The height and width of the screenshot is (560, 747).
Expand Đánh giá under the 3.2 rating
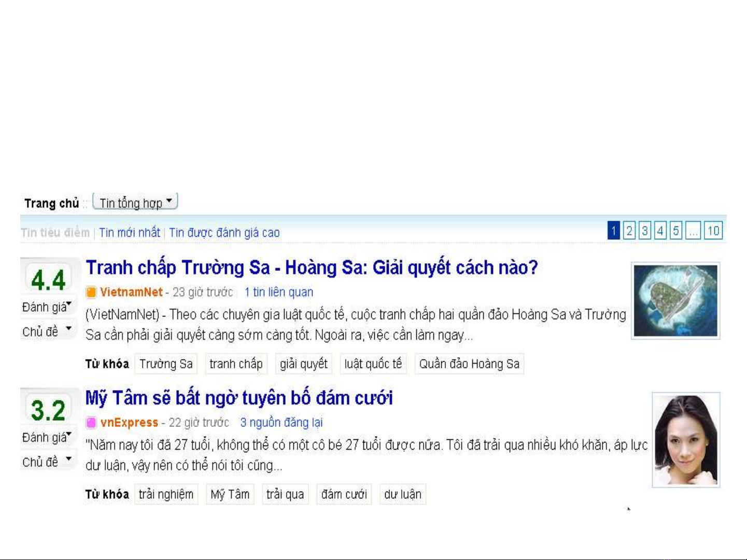click(47, 437)
